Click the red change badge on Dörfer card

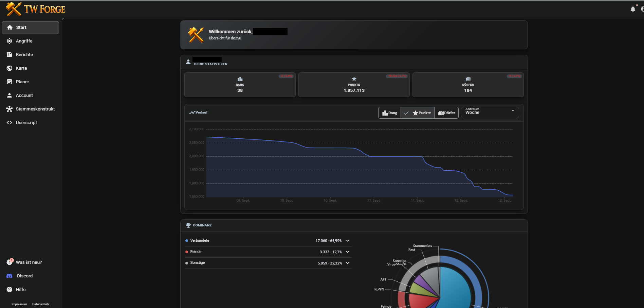click(x=514, y=76)
